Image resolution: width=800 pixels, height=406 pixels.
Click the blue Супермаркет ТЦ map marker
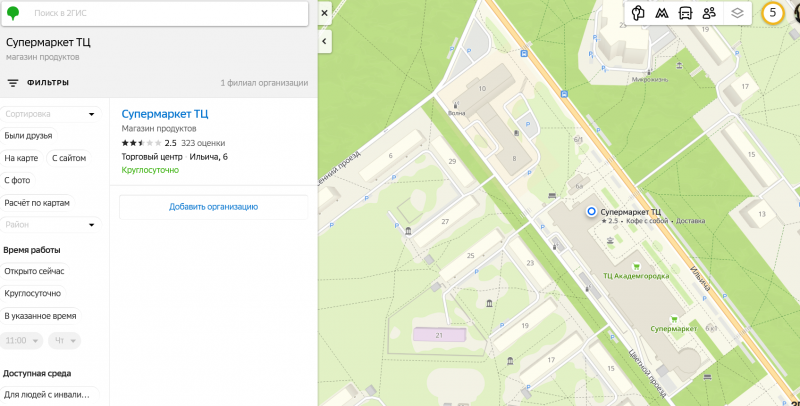(591, 211)
